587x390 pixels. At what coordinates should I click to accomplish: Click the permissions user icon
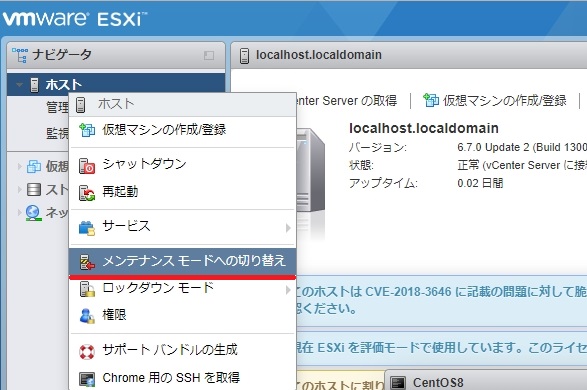coord(87,316)
